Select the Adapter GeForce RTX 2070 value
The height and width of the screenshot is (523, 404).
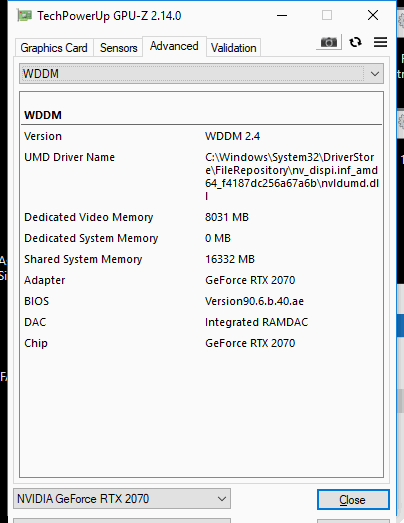coord(250,280)
